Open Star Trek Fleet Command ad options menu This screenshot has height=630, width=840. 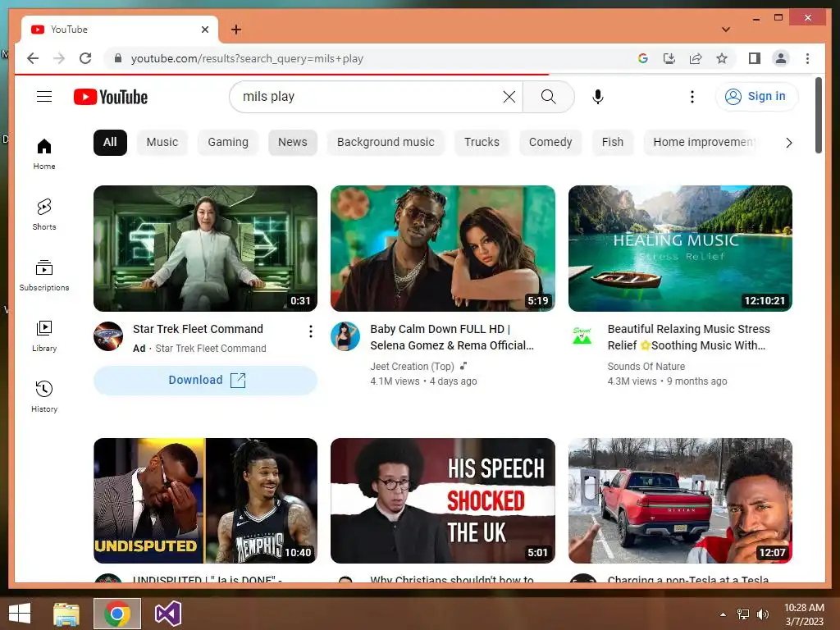tap(311, 331)
